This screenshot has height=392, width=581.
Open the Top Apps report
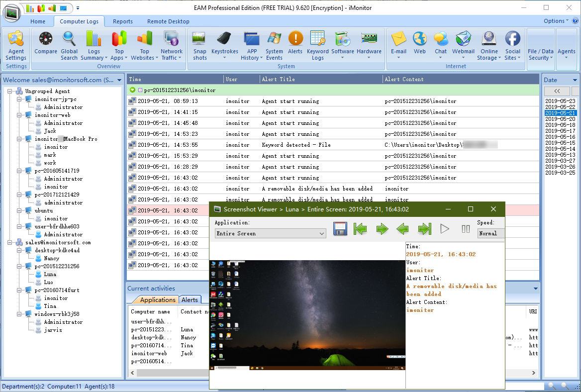[119, 46]
